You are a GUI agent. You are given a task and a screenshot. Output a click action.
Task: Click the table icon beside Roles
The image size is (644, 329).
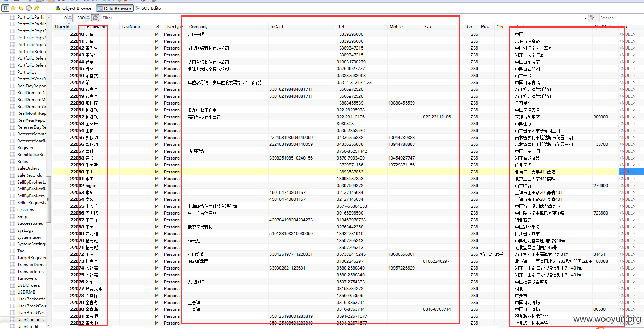coord(13,162)
